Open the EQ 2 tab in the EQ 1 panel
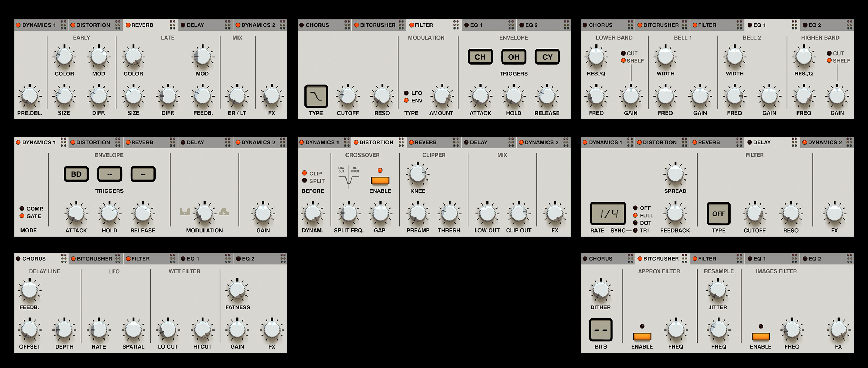Image resolution: width=868 pixels, height=368 pixels. click(827, 25)
